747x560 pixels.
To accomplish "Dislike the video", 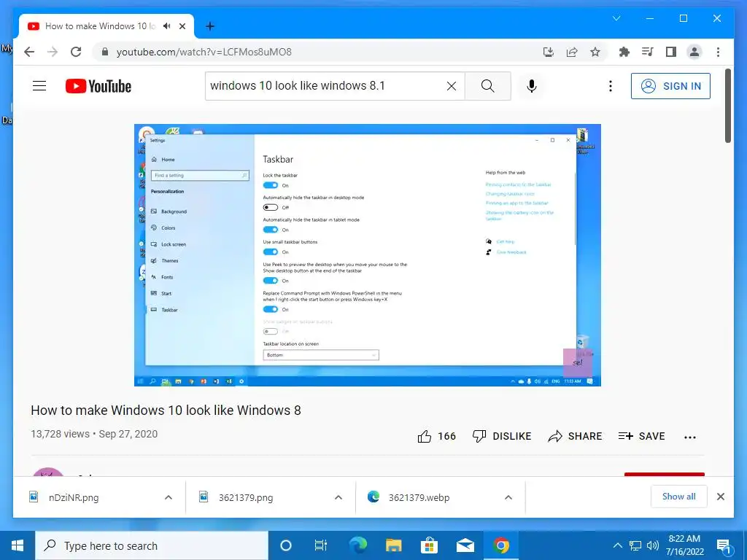I will pyautogui.click(x=502, y=436).
